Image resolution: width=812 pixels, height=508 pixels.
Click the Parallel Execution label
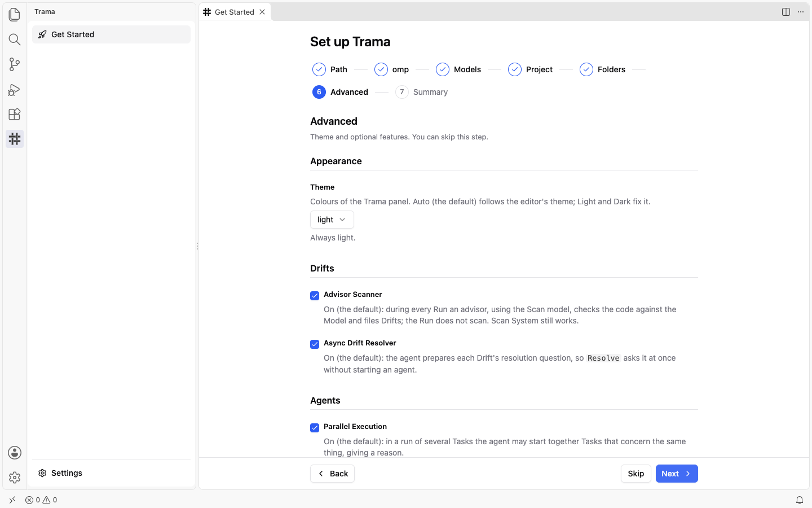click(x=355, y=427)
